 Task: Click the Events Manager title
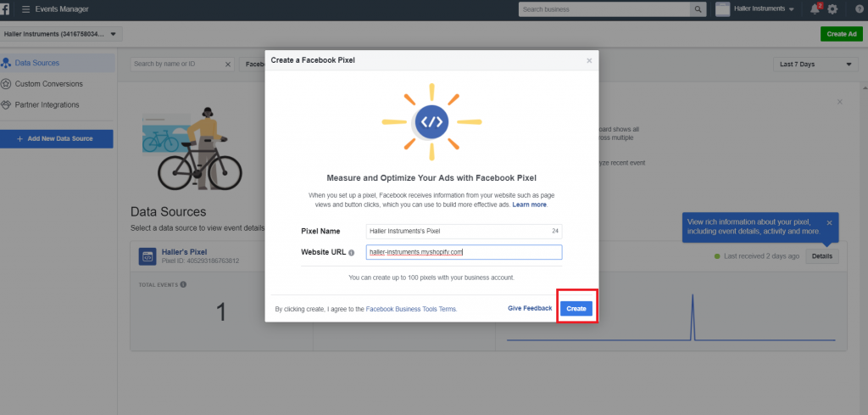tap(62, 9)
